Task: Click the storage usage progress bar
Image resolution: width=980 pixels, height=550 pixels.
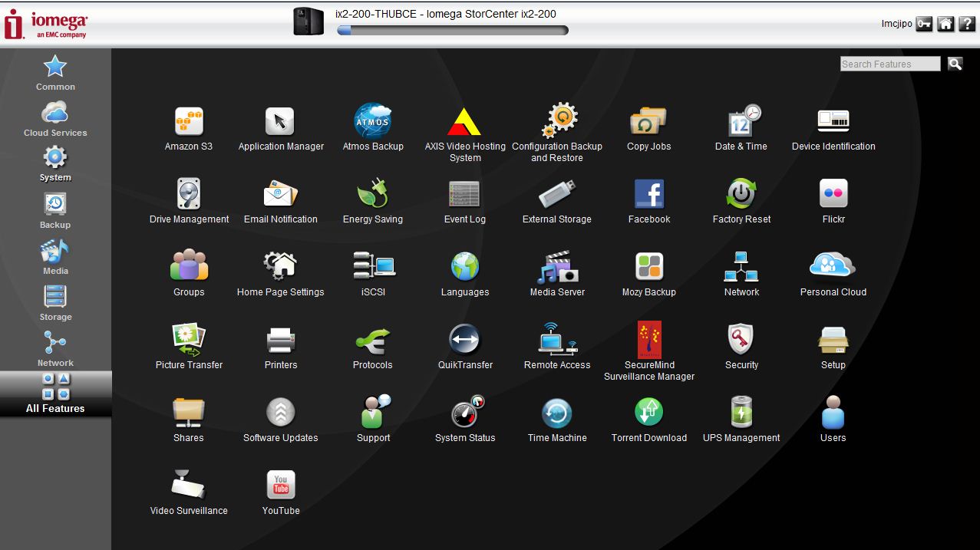Action: [x=453, y=31]
